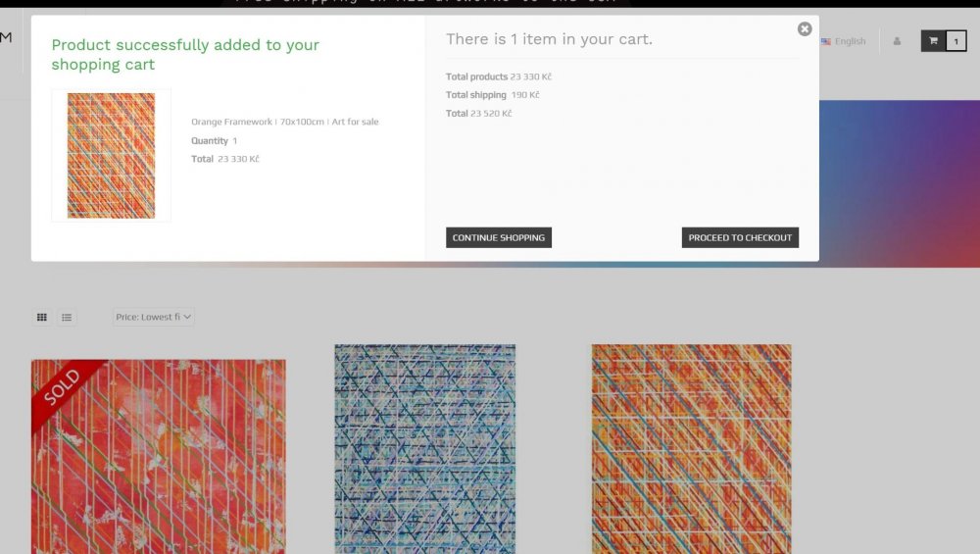Select 'There is 1 item in your cart.' heading
This screenshot has height=554, width=980.
tap(549, 39)
